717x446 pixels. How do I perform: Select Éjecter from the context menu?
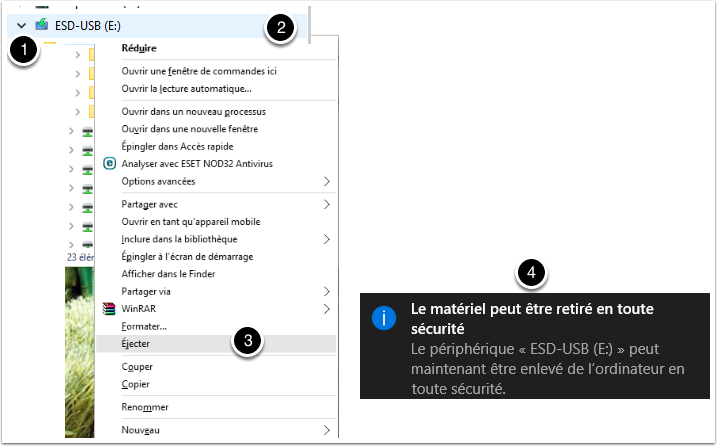[x=137, y=343]
